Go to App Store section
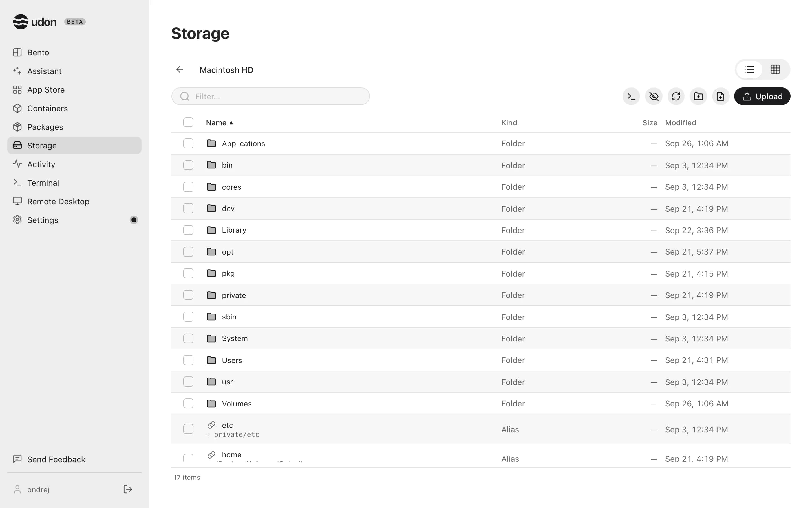 (74, 90)
